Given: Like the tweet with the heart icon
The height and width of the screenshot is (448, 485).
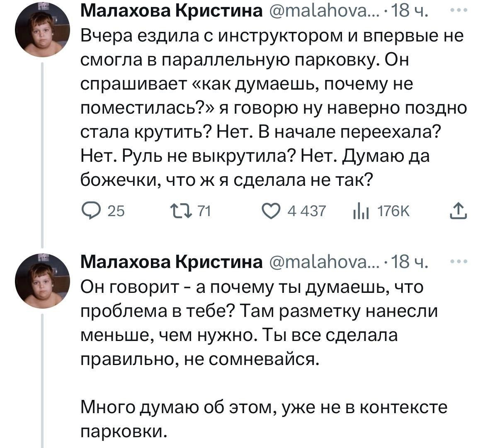Looking at the screenshot, I should [x=272, y=212].
